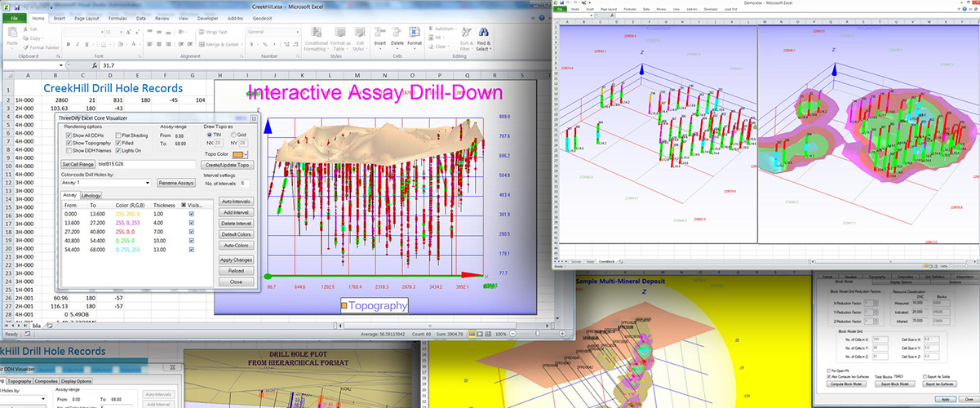This screenshot has height=408, width=980.
Task: Close the ThreeDify Excel Core Visualizer dialog
Action: 254,118
